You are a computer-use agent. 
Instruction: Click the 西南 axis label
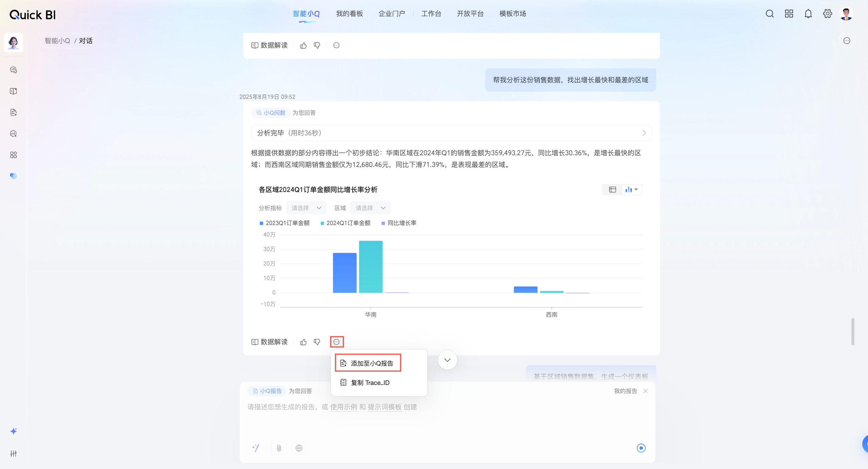click(x=551, y=315)
